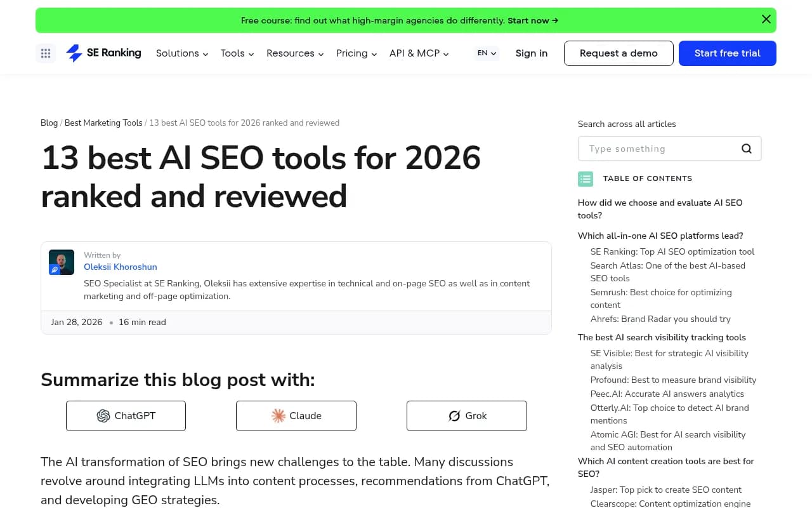Jump to 'SE Ranking: Top AI SEO optimization tool'
Screen dimensions: 812x508
pos(672,251)
